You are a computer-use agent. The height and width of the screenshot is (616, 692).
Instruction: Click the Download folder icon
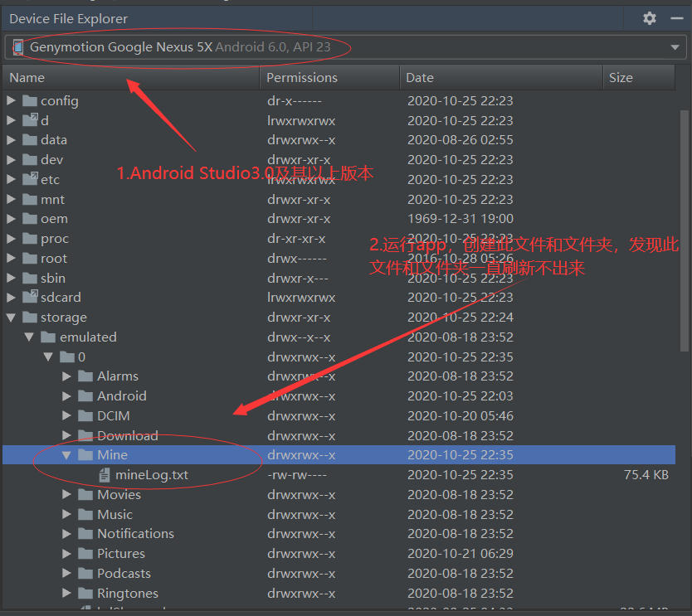pos(84,435)
